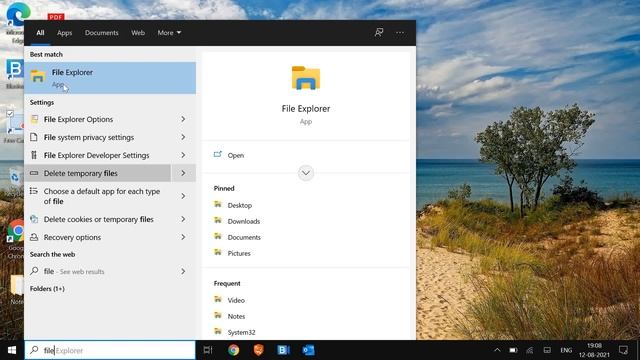
Task: Show hidden system tray icons
Action: point(497,350)
